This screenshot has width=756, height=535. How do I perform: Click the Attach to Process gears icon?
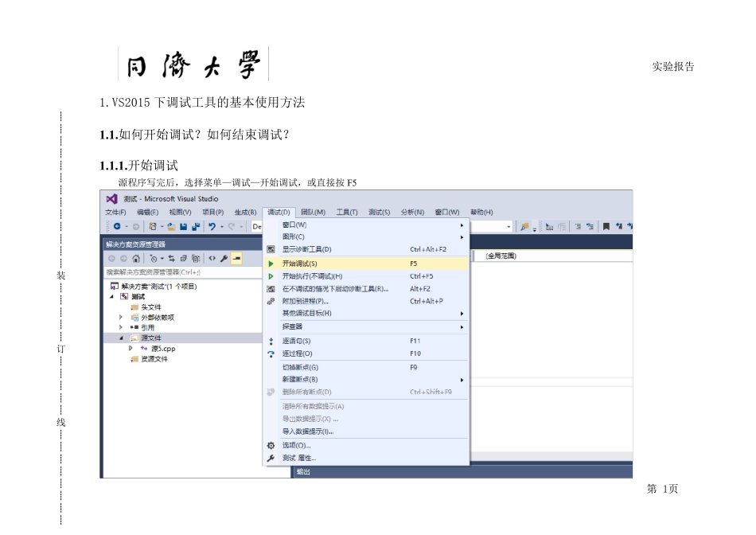271,302
